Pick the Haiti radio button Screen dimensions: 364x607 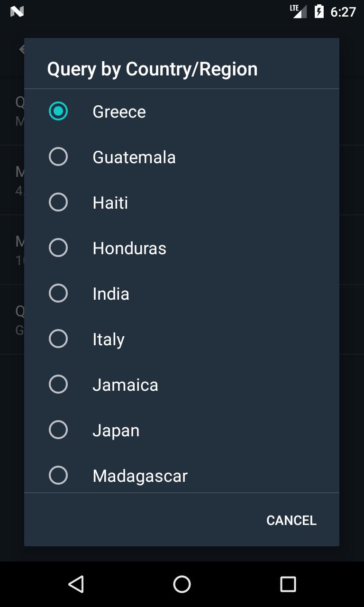pos(58,202)
